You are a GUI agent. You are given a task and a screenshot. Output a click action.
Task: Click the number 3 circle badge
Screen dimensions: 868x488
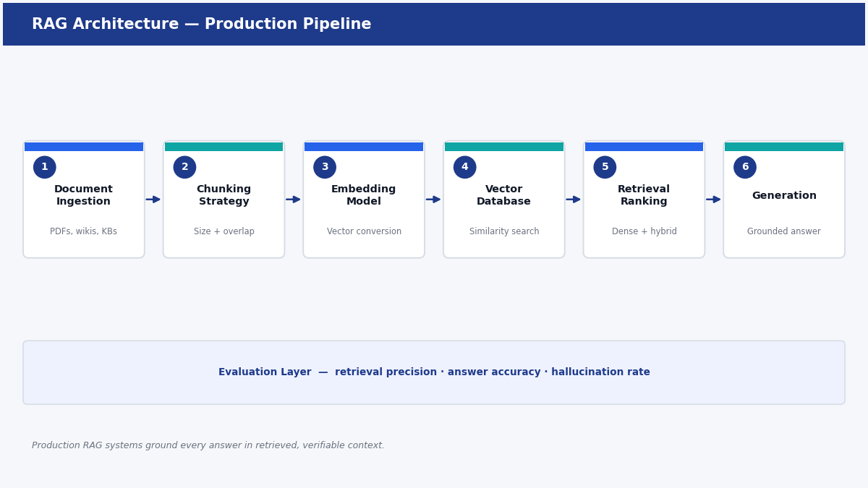pyautogui.click(x=325, y=167)
